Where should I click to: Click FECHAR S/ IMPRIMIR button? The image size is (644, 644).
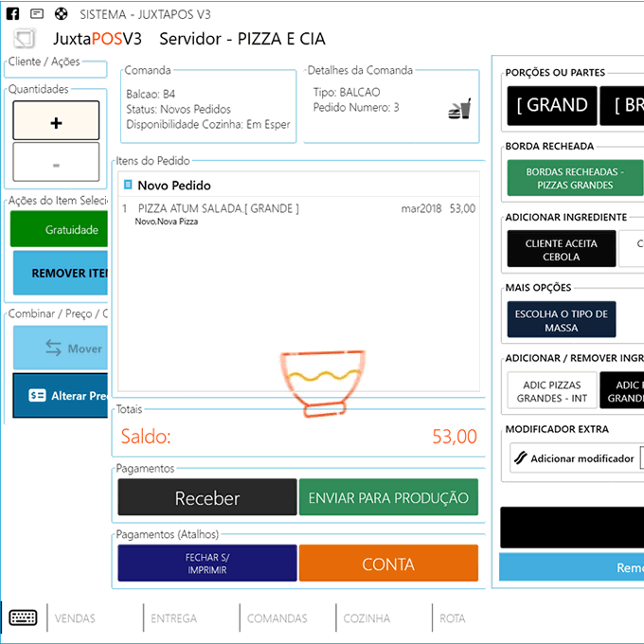[x=206, y=563]
